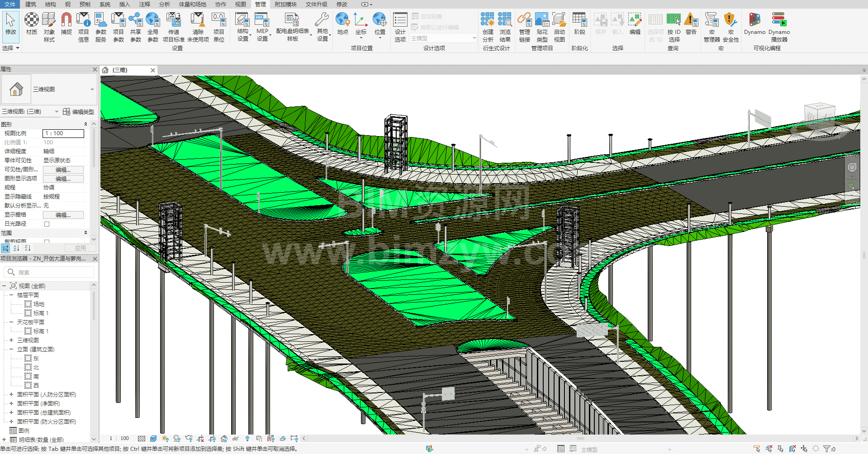This screenshot has width=868, height=454.
Task: Switch to the Architecture (建筑) ribbon tab
Action: tap(31, 4)
